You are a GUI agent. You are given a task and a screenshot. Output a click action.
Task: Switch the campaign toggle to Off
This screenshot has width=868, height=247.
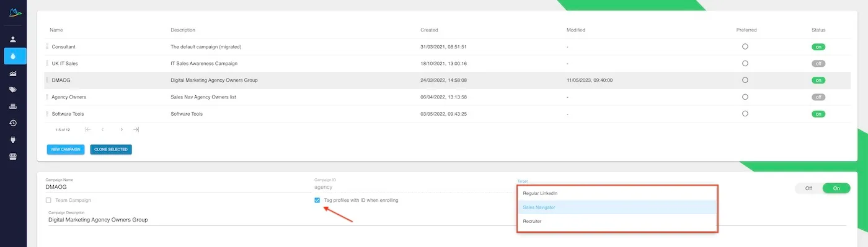(x=808, y=188)
